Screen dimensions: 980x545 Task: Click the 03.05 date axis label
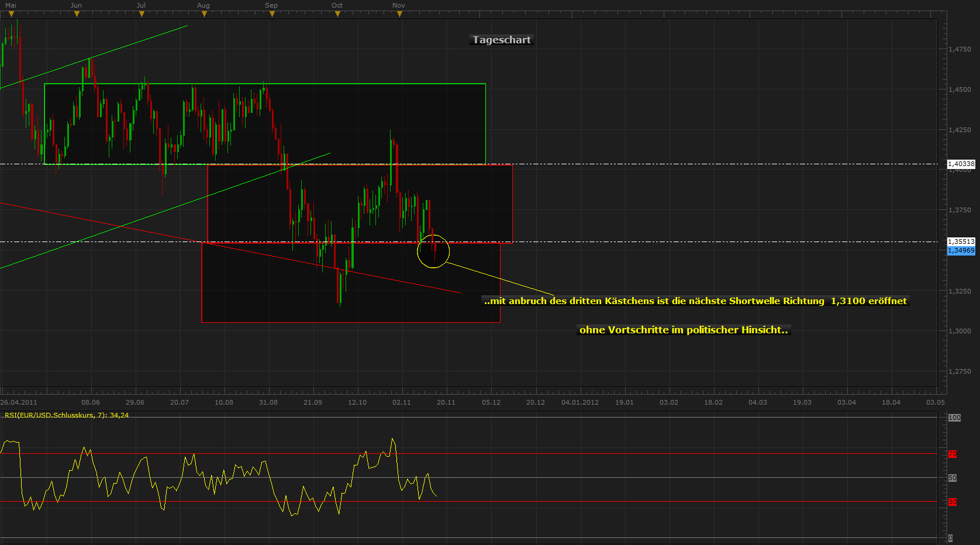936,402
